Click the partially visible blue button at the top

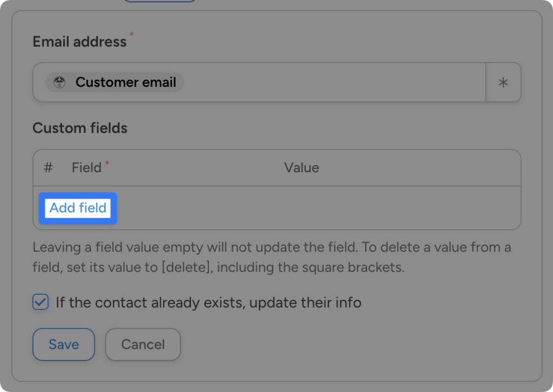[159, 2]
